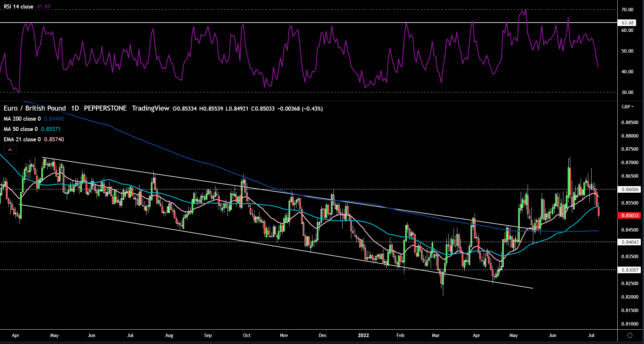Open chart settings gear icon
This screenshot has height=344, width=644.
(630, 336)
